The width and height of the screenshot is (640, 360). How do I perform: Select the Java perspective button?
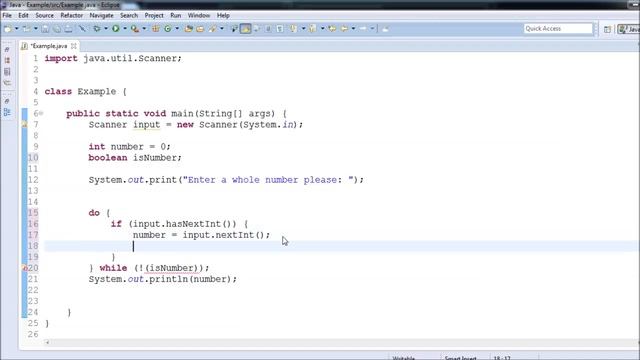click(x=629, y=29)
